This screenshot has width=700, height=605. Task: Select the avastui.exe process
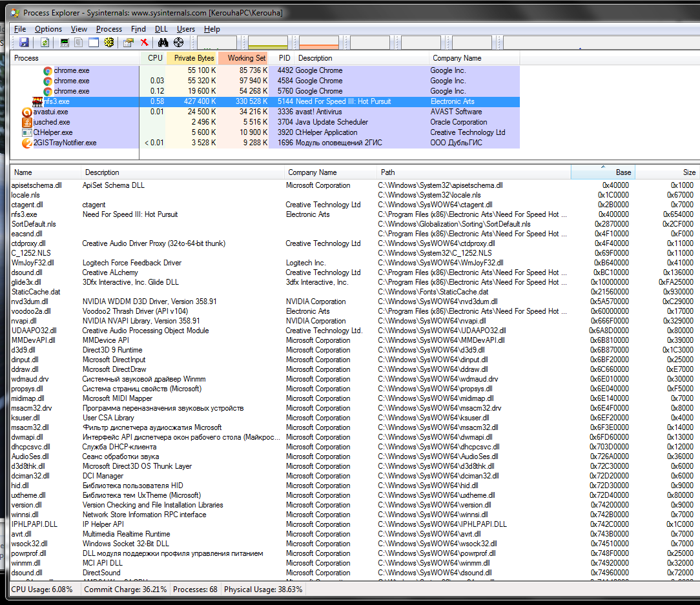(x=50, y=112)
